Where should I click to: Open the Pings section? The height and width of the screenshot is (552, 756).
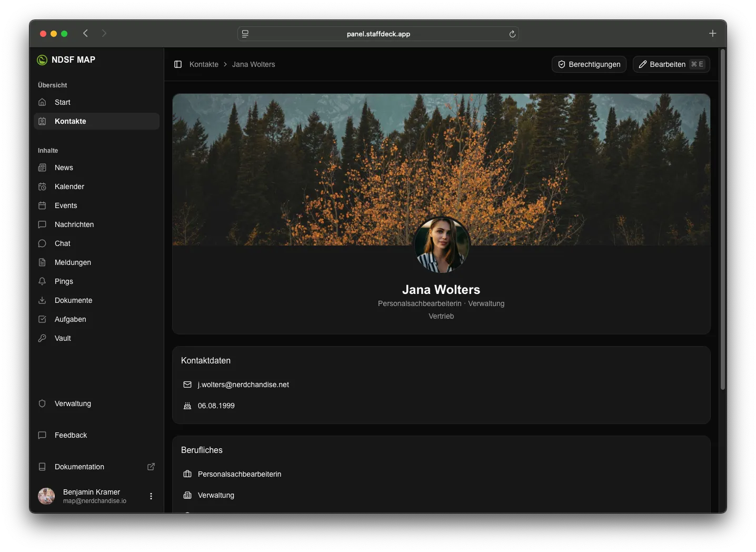[x=97, y=281]
